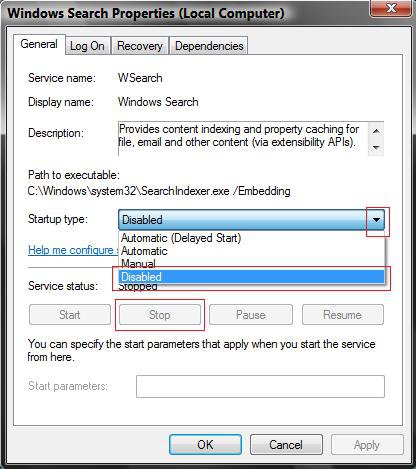Open the Dependencies tab
The image size is (416, 469).
click(x=209, y=46)
